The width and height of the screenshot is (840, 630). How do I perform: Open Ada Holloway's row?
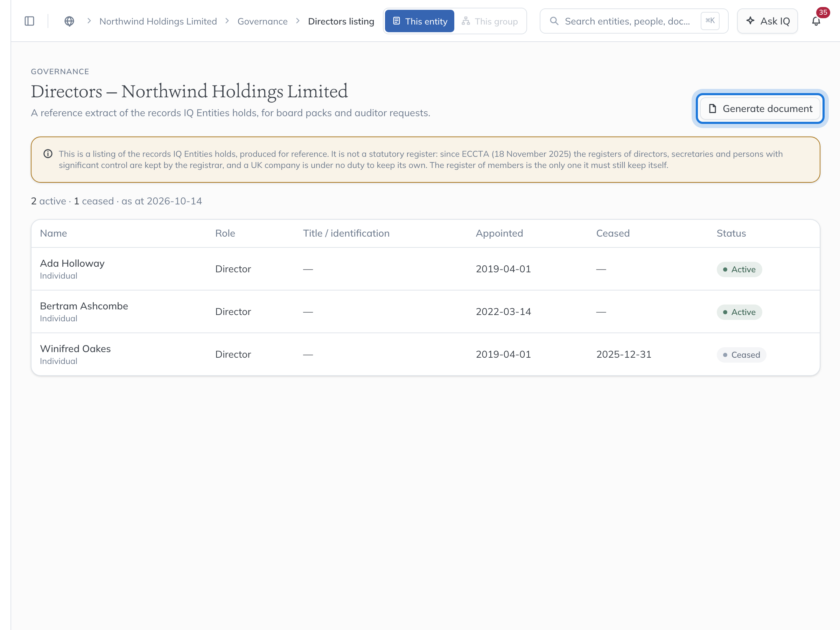(x=425, y=269)
